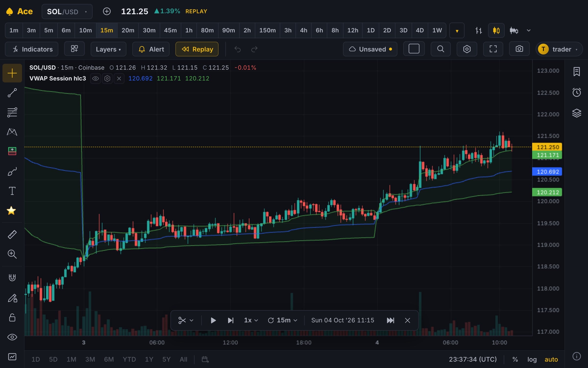Create a new Alert
The height and width of the screenshot is (368, 588).
click(x=151, y=49)
